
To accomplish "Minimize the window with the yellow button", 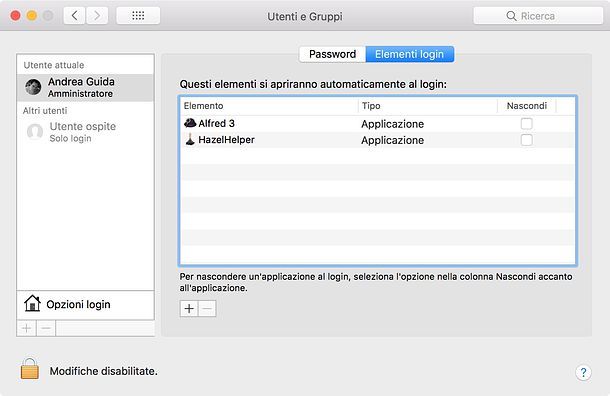I will pos(32,16).
